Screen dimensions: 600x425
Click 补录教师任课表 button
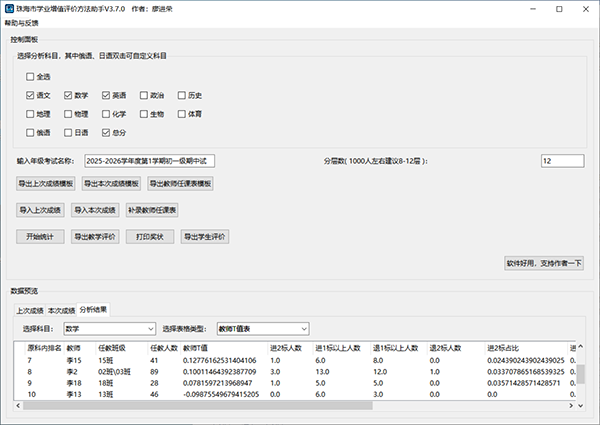152,210
